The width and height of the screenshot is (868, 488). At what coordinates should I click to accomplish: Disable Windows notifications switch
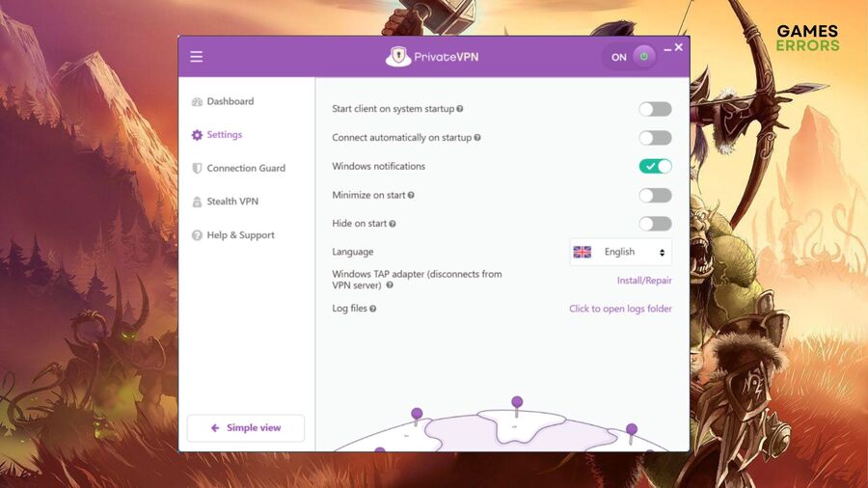point(656,167)
